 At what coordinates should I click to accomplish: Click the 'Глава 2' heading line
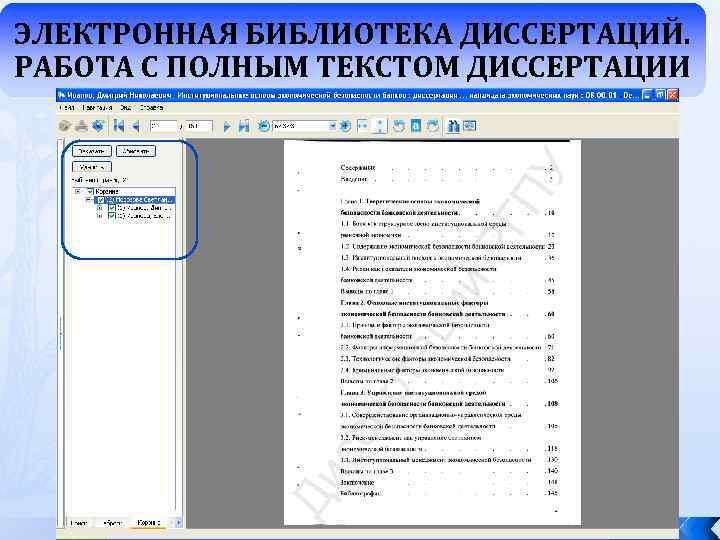[x=415, y=303]
